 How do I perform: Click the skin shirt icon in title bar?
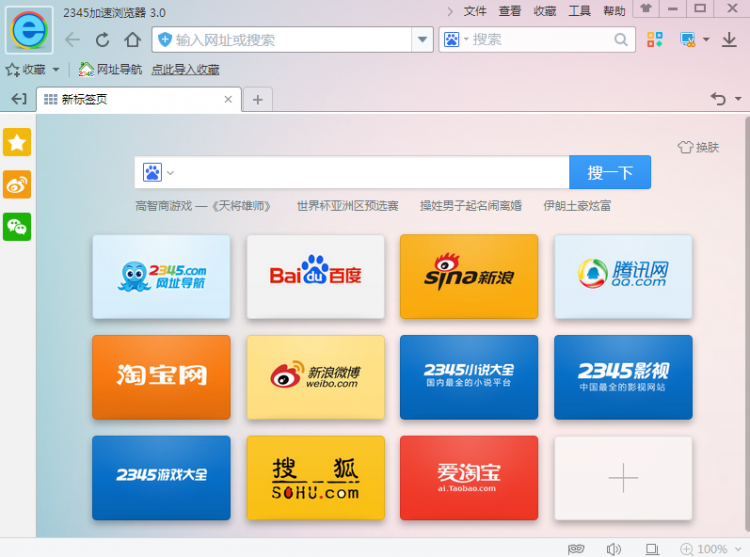(646, 8)
